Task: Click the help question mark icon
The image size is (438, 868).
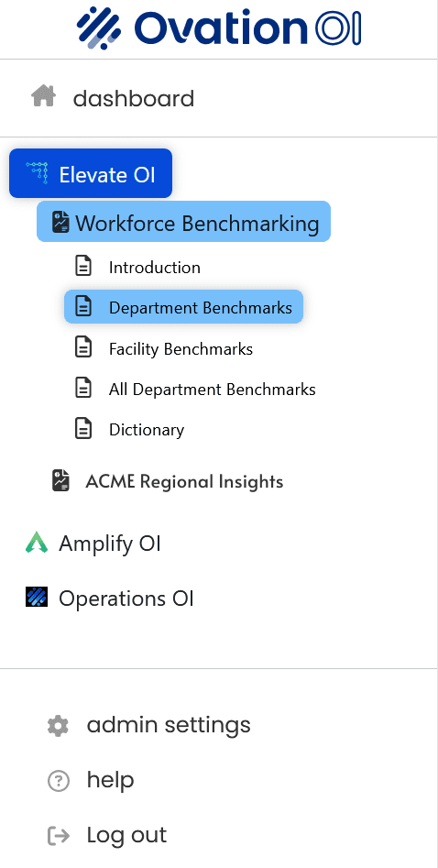Action: (x=59, y=781)
